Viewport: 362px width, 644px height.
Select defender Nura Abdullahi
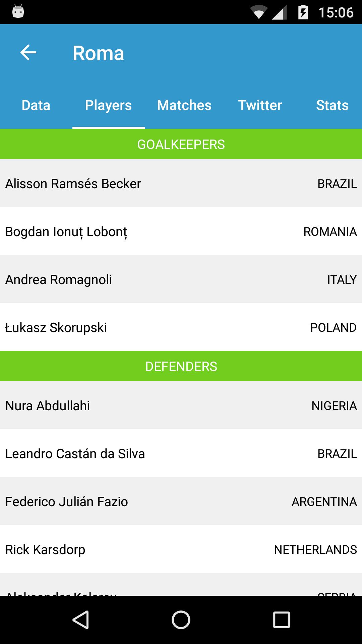click(x=181, y=406)
